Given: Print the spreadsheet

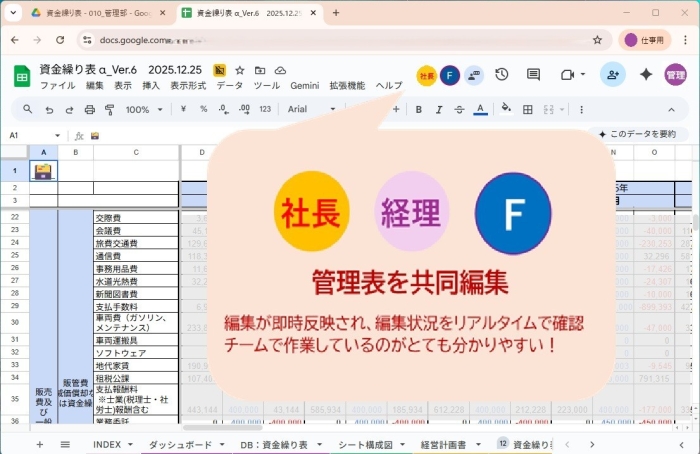Looking at the screenshot, I should [x=90, y=109].
